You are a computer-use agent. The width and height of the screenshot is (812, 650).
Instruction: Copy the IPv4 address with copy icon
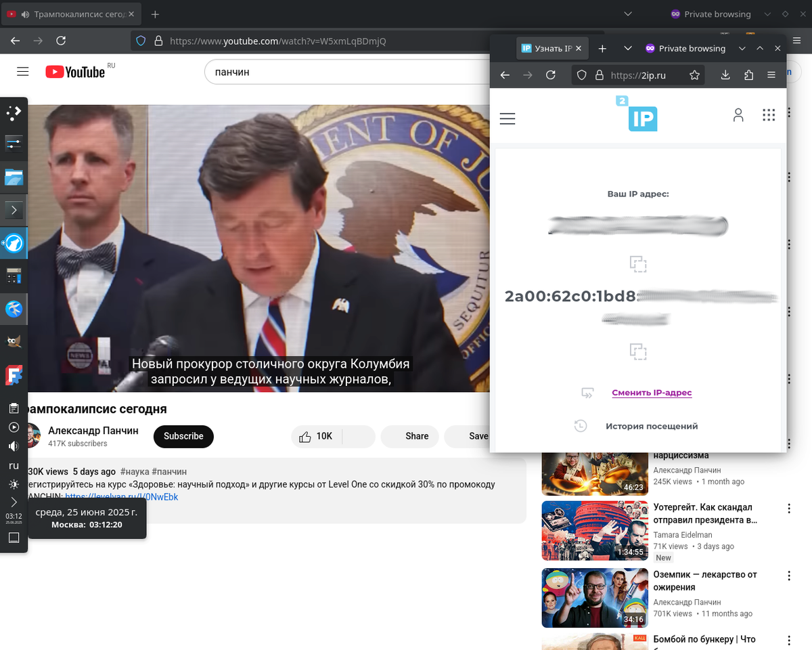click(x=638, y=263)
